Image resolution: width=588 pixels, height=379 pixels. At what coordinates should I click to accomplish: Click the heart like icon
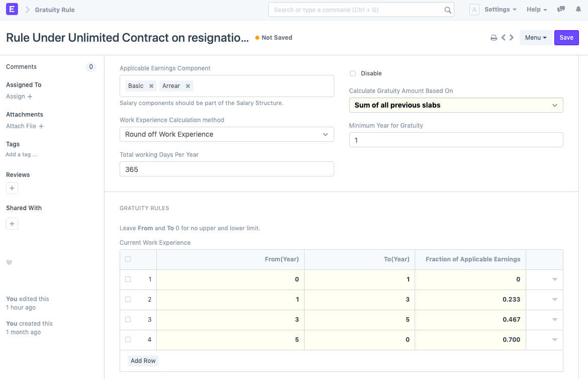click(9, 262)
